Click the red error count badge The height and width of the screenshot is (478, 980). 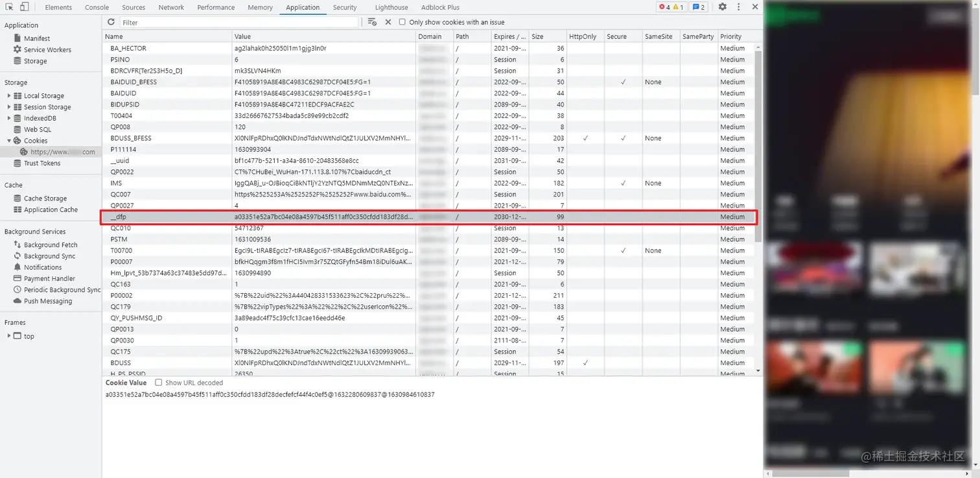point(664,7)
